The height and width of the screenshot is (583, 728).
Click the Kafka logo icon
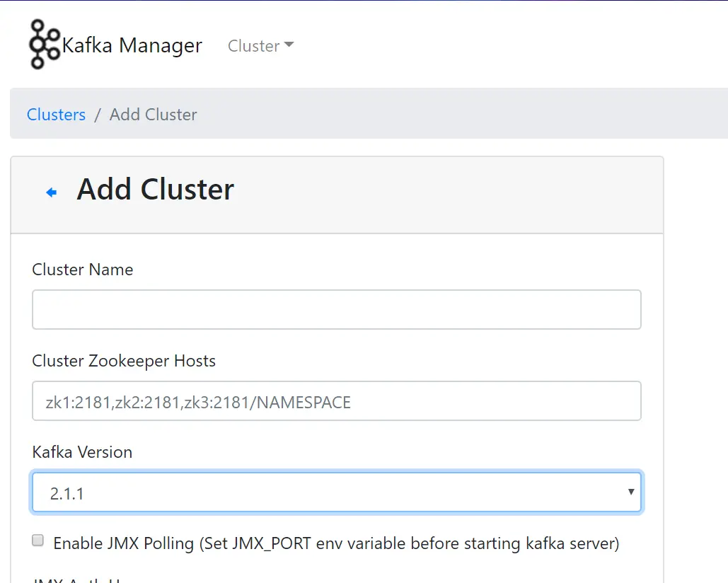tap(44, 45)
